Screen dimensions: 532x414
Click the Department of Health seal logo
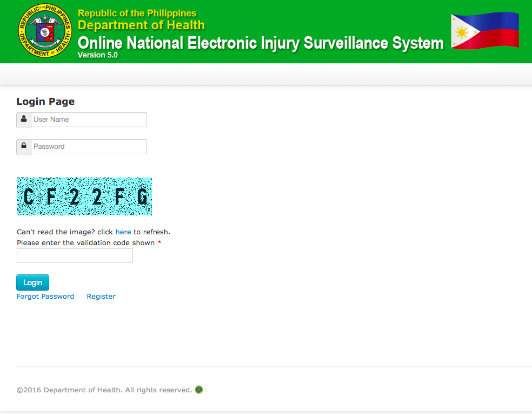[x=45, y=30]
